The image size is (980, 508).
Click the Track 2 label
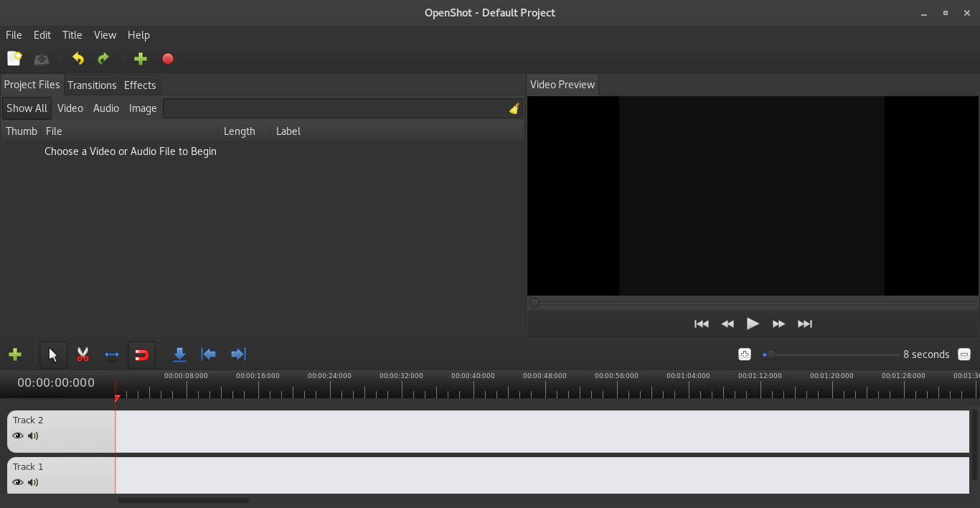coord(28,420)
